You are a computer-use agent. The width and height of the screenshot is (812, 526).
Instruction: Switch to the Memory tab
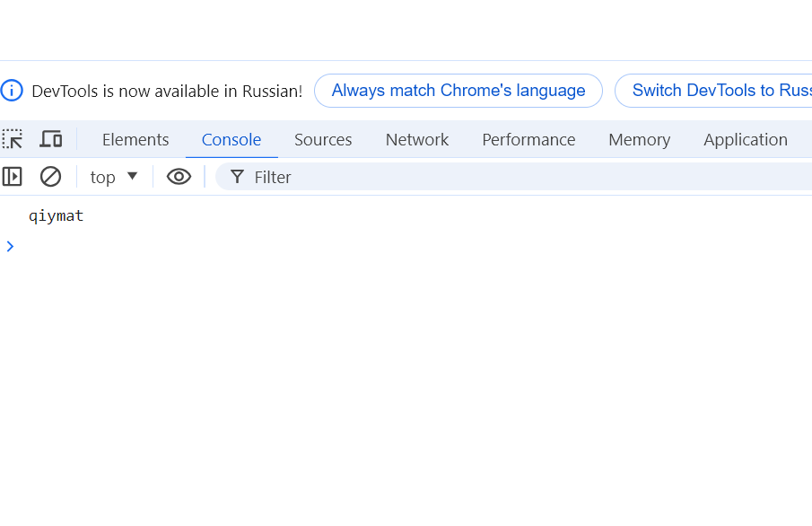click(639, 140)
